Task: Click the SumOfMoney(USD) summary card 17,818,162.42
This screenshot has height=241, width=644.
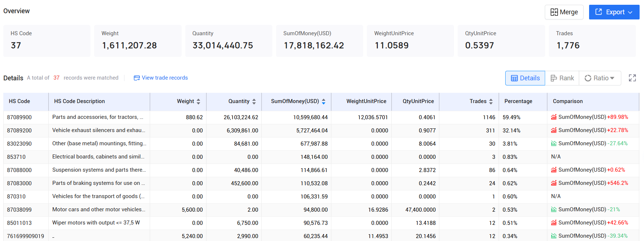Action: point(320,41)
